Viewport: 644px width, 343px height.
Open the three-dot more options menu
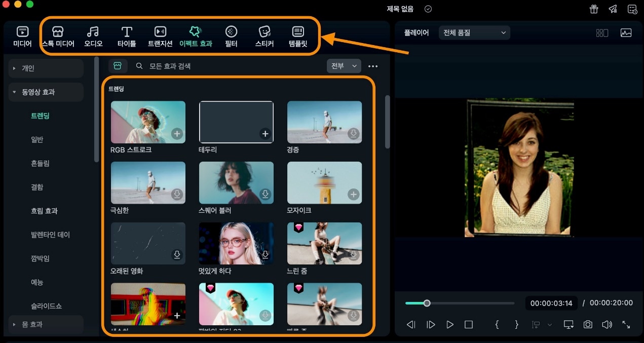pos(373,66)
